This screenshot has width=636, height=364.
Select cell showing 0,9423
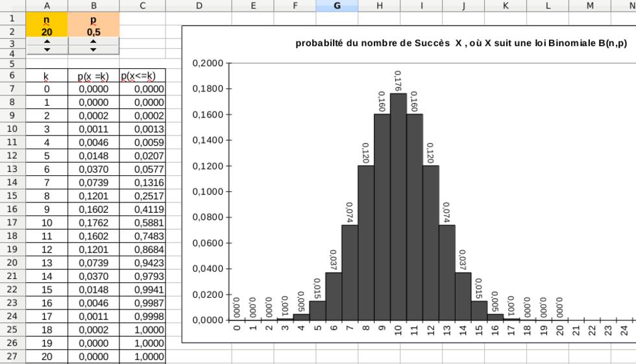(142, 263)
